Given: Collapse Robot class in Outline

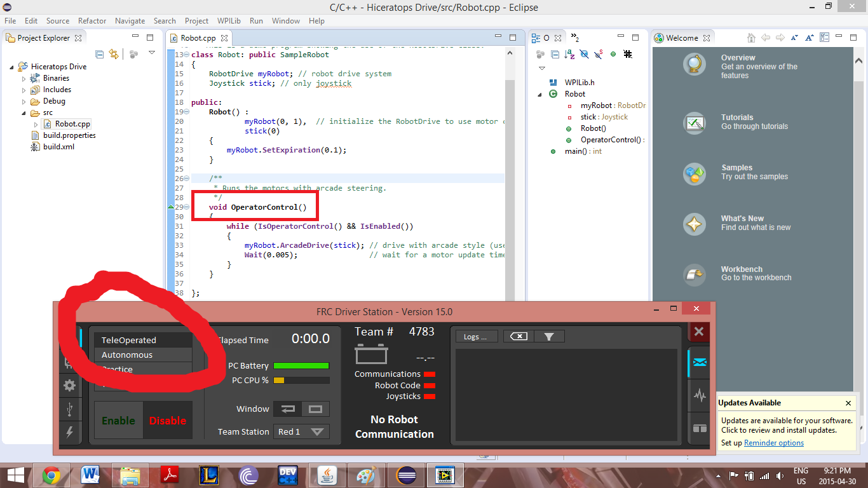Looking at the screenshot, I should 540,94.
